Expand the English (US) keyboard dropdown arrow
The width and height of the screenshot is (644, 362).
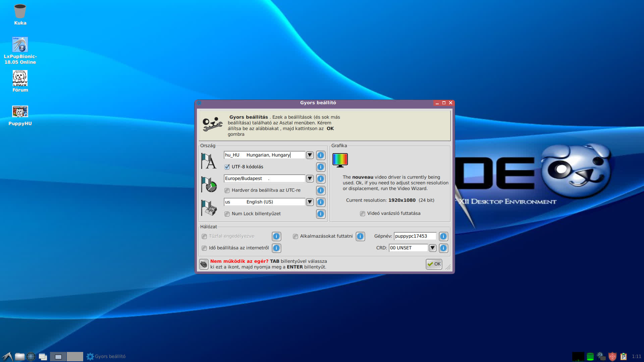pos(310,202)
